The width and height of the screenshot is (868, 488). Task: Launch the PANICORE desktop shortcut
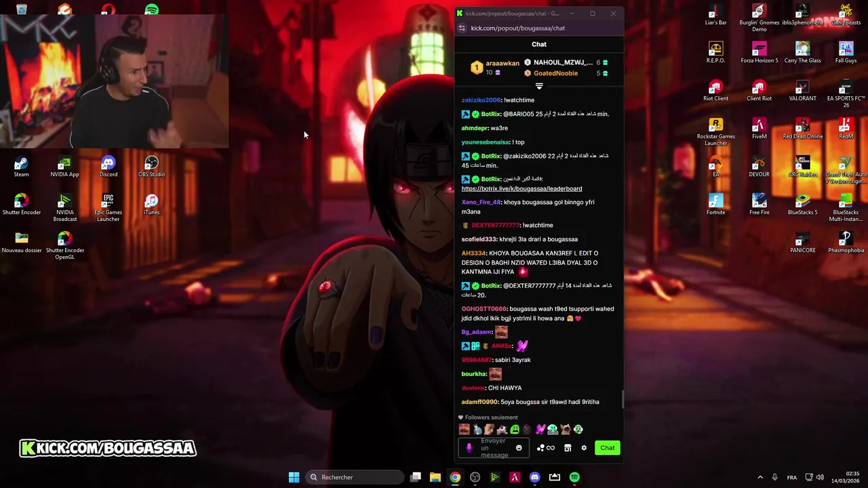[x=802, y=243]
